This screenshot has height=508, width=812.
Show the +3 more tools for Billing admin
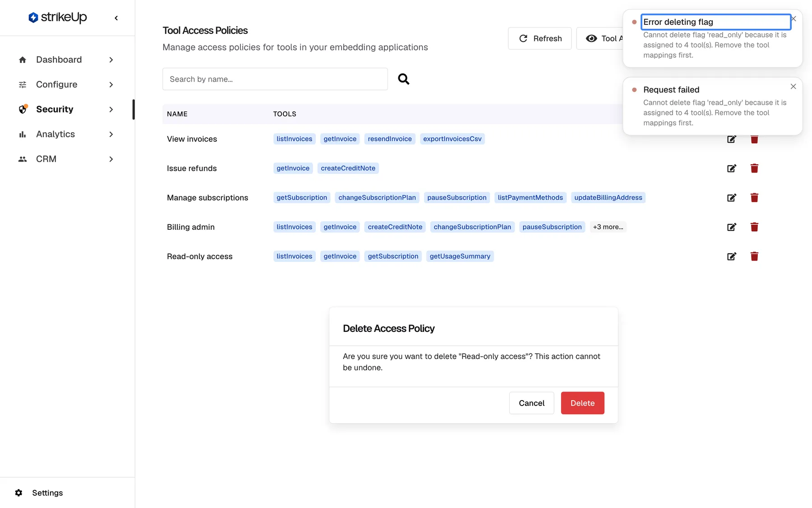point(608,227)
